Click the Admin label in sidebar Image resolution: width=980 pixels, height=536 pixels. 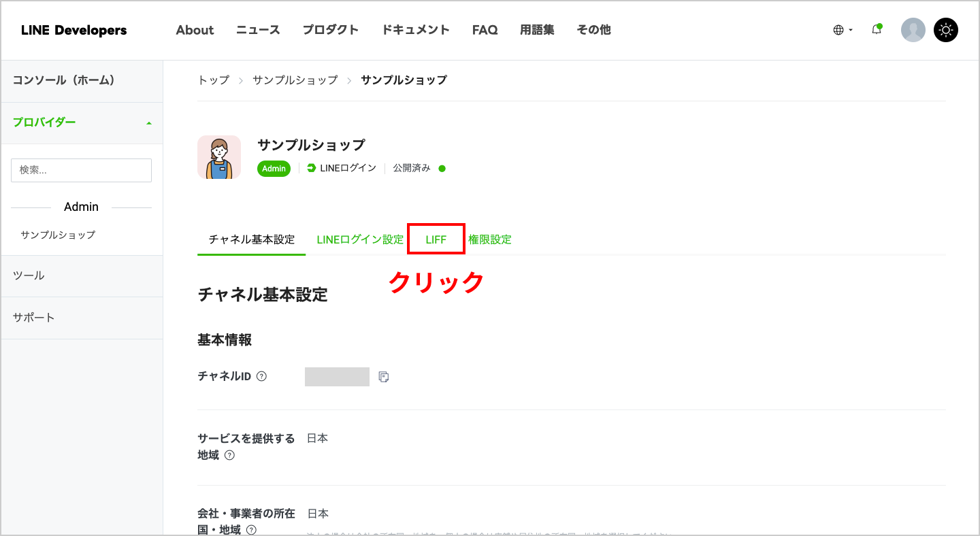(81, 207)
